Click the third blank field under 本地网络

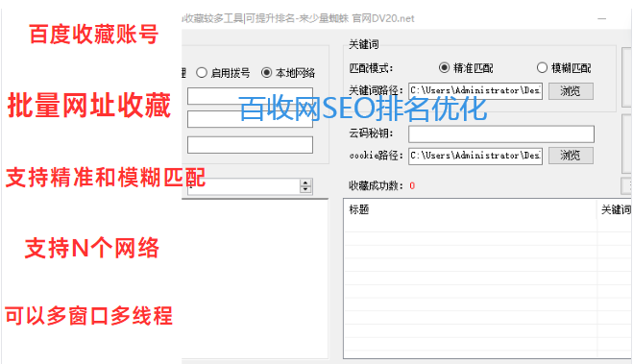(250, 144)
